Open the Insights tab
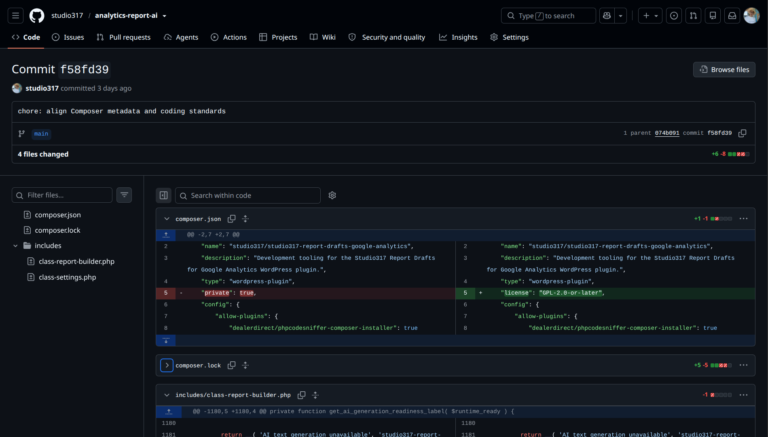This screenshot has width=768, height=437. (458, 37)
